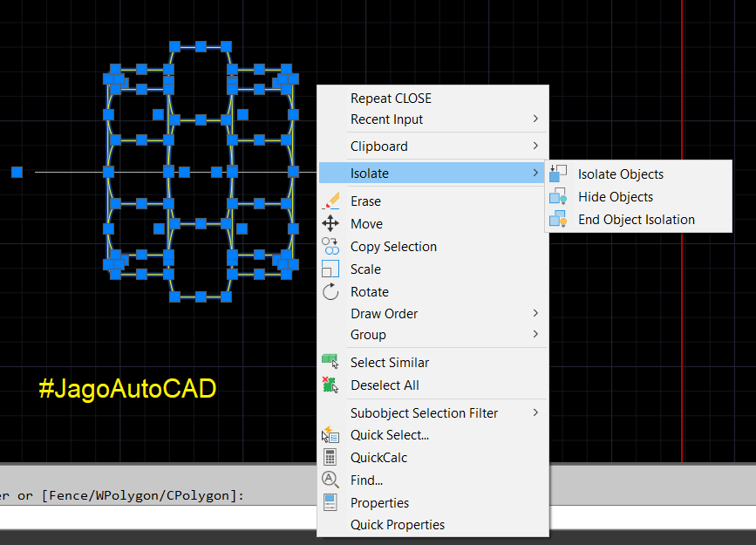This screenshot has width=756, height=545.
Task: Launch QuickCalc calculator icon
Action: (x=330, y=457)
